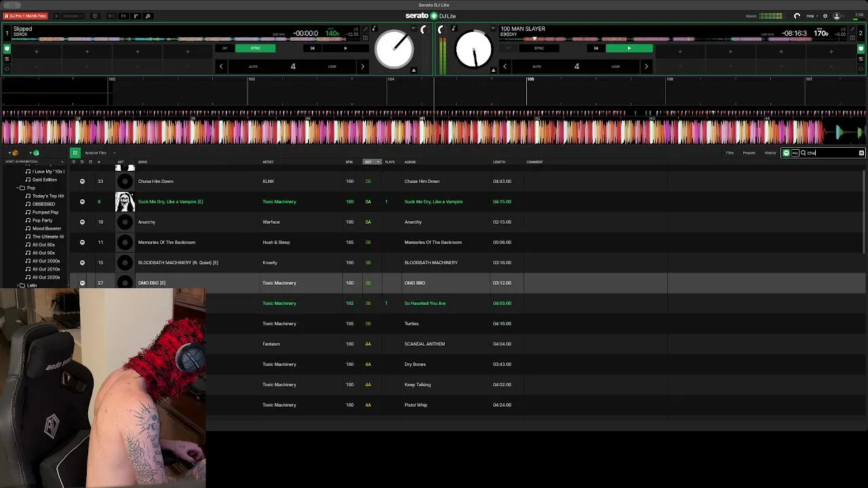Viewport: 868px width, 488px height.
Task: Click the add smart crate icon
Action: (35, 152)
